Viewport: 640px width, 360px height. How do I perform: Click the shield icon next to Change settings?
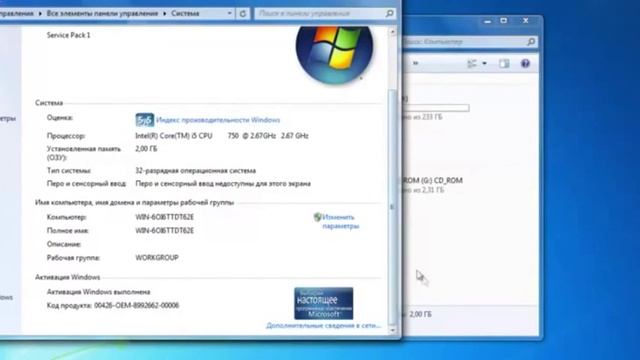click(318, 217)
